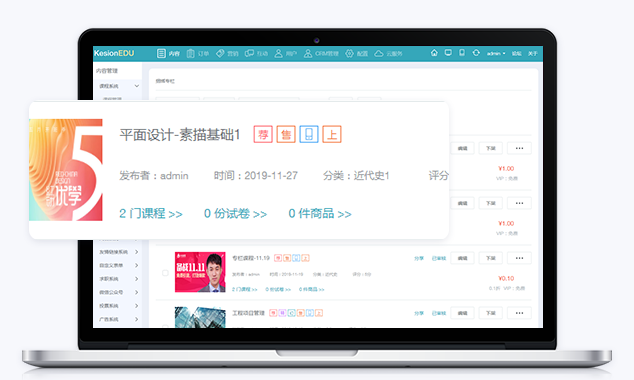Click the 上 tag beside 专栏课程-11.19
Image resolution: width=634 pixels, height=380 pixels.
pos(305,258)
